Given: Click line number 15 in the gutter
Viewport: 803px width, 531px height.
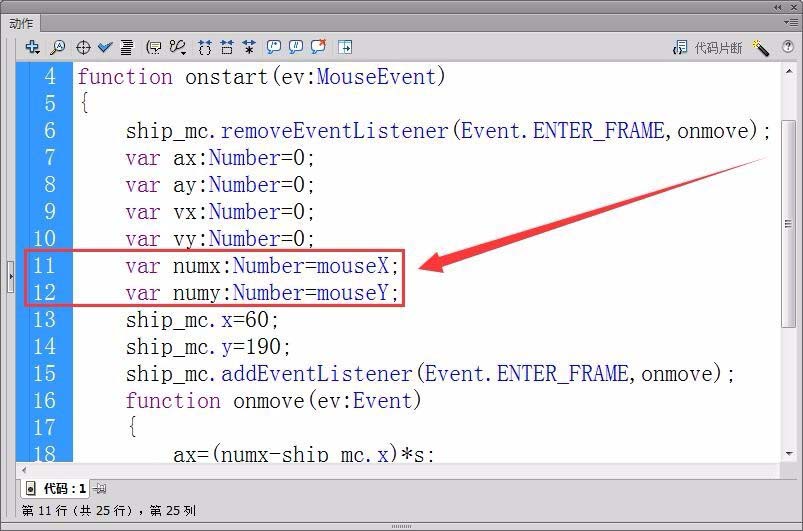Looking at the screenshot, I should [x=44, y=373].
